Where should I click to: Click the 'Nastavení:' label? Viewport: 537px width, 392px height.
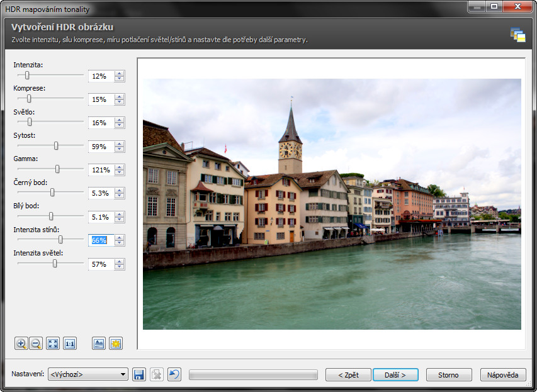tap(28, 374)
